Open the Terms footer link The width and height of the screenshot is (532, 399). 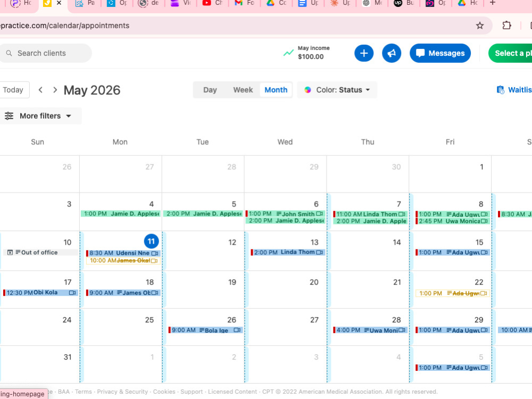click(84, 392)
